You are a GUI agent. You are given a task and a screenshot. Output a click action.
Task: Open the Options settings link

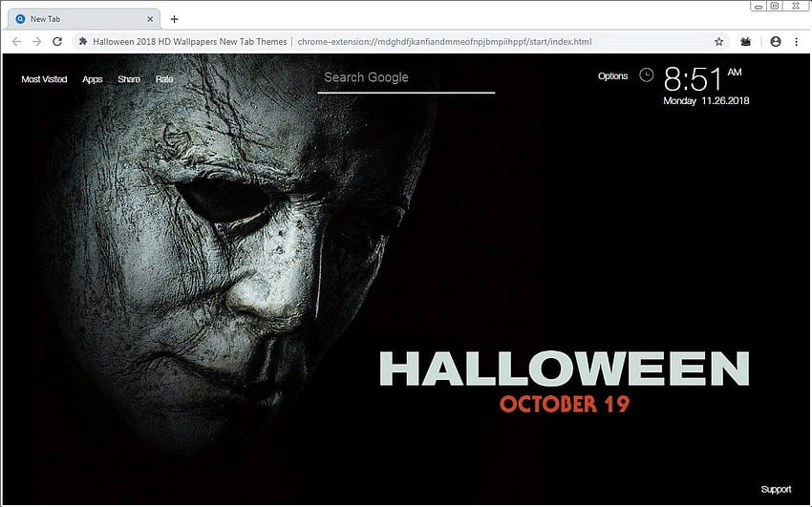tap(612, 76)
